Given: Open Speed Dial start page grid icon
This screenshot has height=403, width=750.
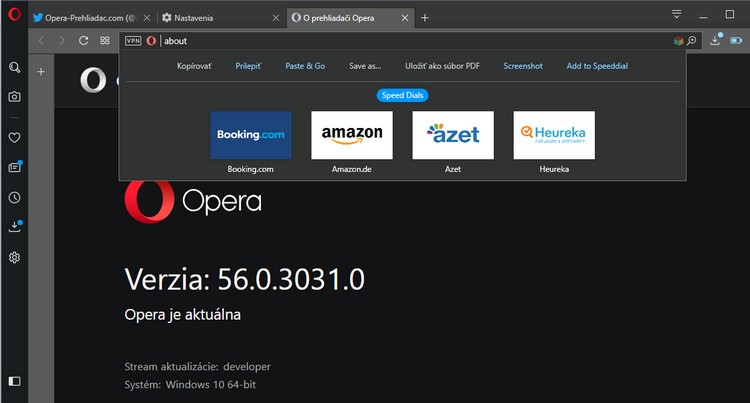Looking at the screenshot, I should pos(105,41).
